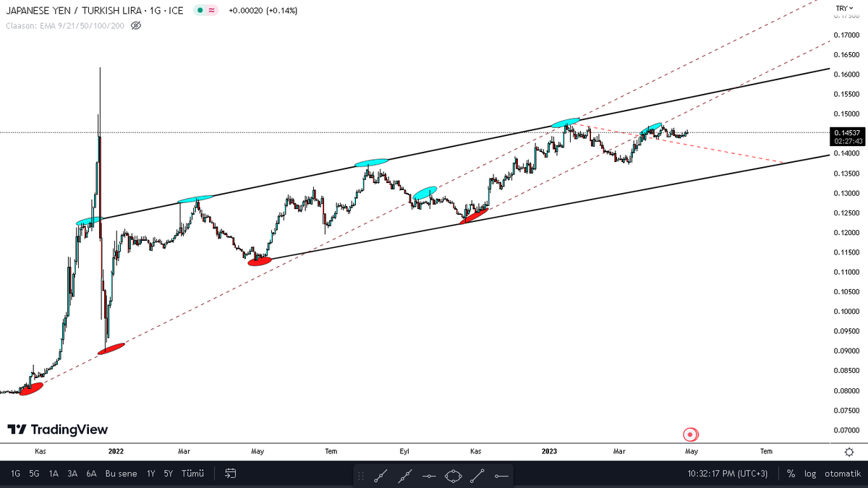Select the 5G time range

coord(34,474)
